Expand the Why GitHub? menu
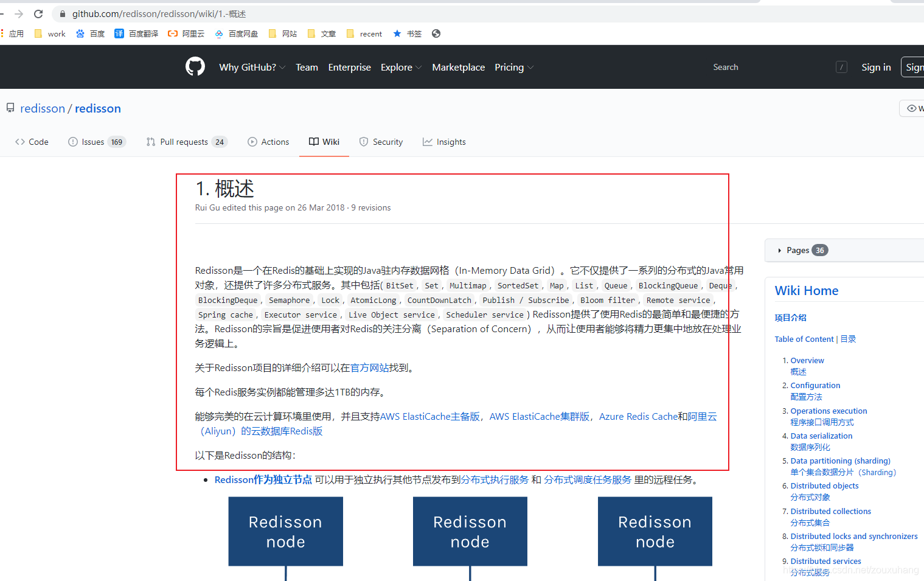Viewport: 924px width, 581px height. (x=252, y=67)
